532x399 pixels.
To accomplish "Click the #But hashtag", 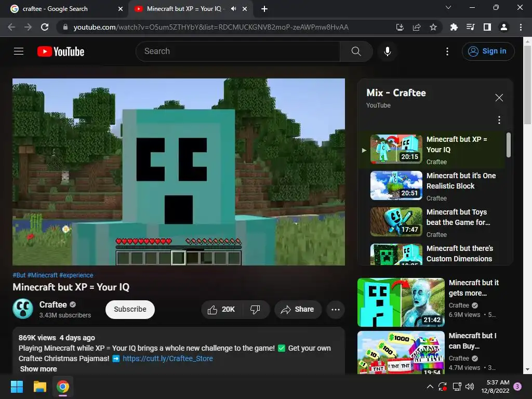I will click(19, 275).
